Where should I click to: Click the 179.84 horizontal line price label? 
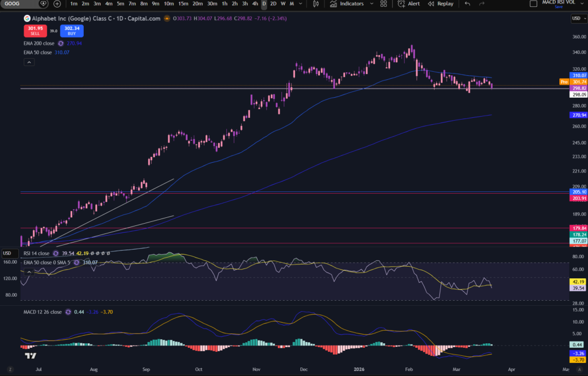pyautogui.click(x=579, y=228)
